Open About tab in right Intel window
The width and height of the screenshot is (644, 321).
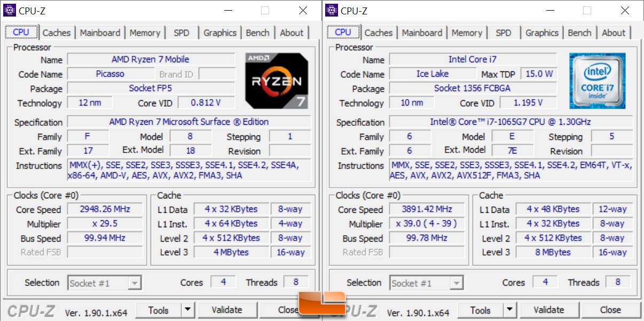(x=614, y=33)
